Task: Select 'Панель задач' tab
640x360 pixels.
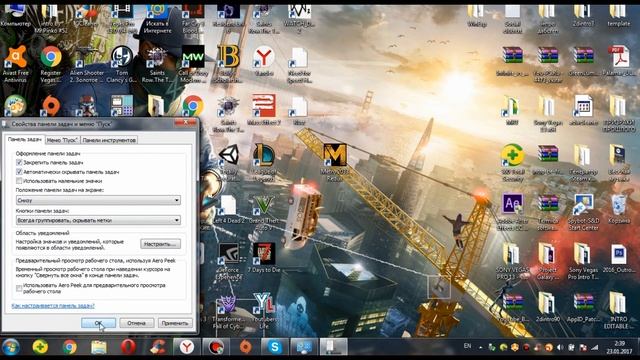Action: click(24, 139)
